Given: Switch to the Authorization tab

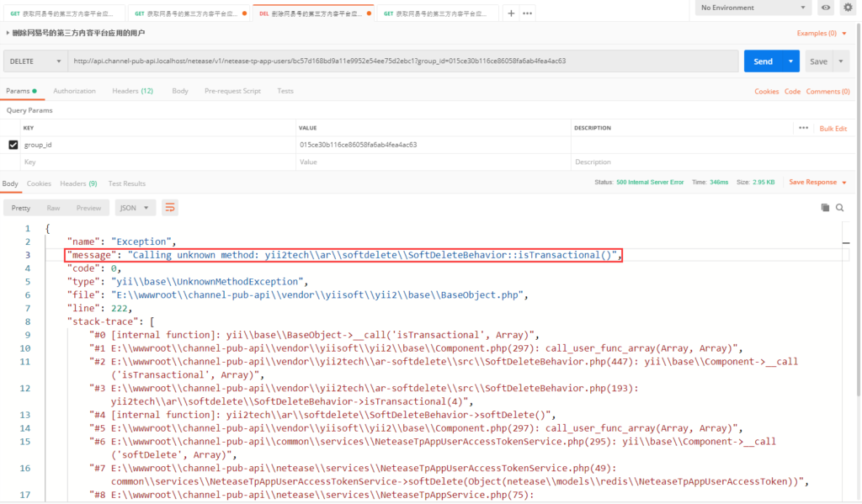Looking at the screenshot, I should (x=74, y=91).
